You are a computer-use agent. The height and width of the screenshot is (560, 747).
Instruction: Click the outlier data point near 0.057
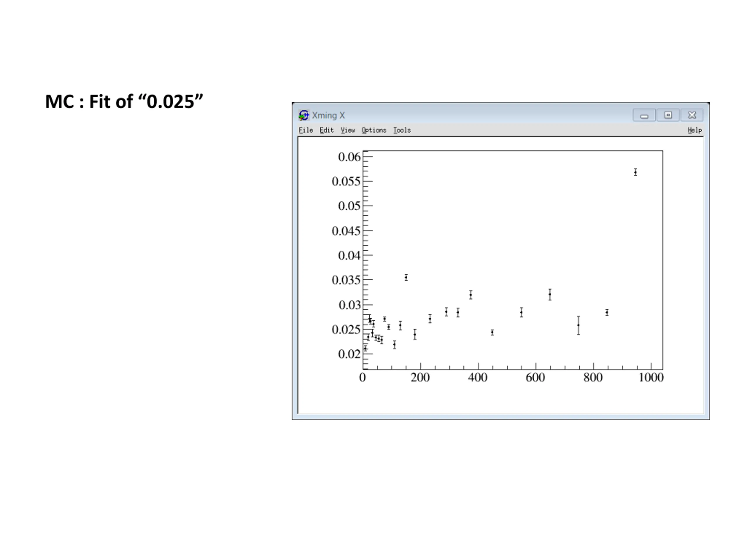(x=635, y=172)
